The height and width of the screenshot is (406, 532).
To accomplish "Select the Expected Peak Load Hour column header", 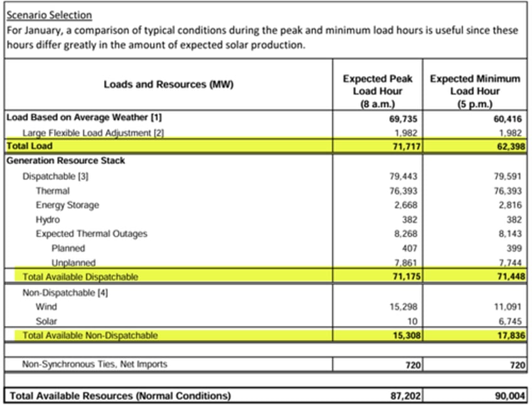I will (377, 91).
